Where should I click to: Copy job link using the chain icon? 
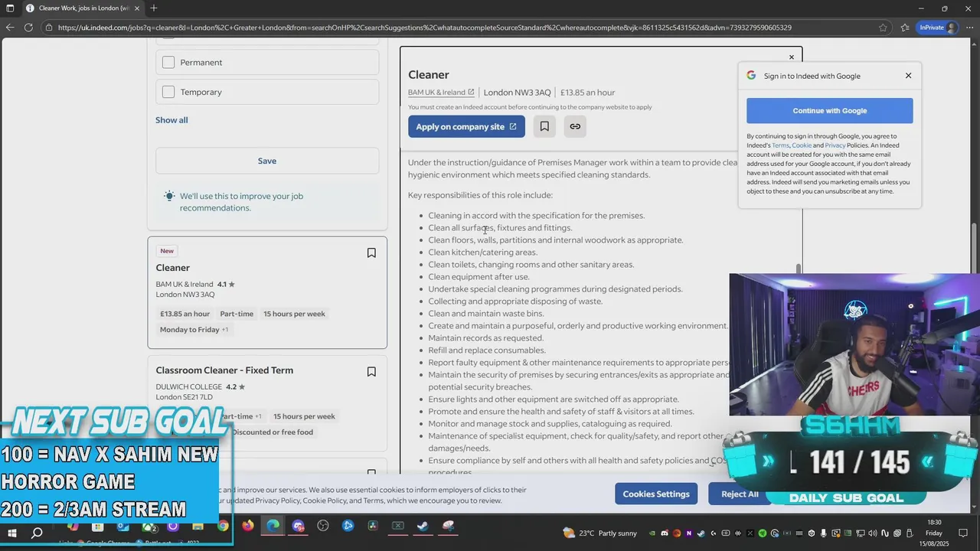pyautogui.click(x=575, y=126)
